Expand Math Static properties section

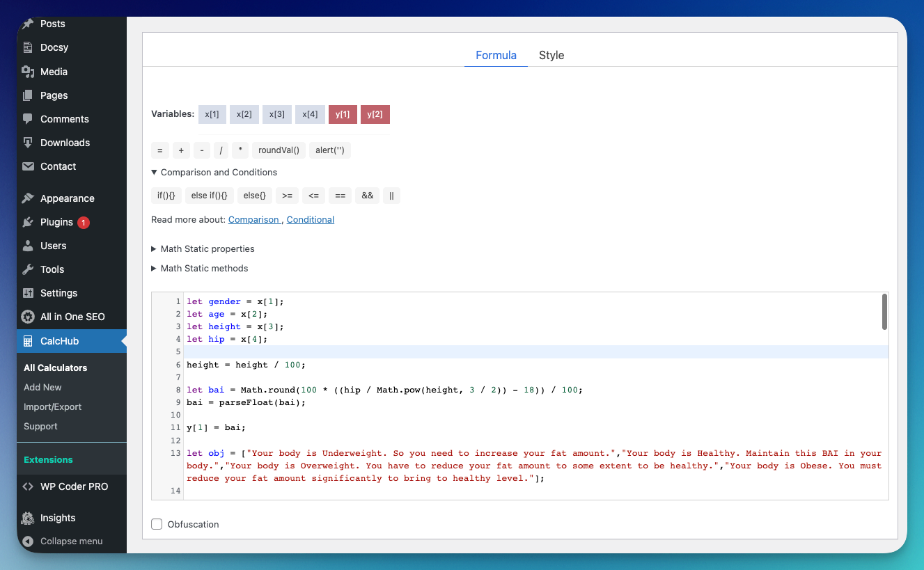(203, 248)
